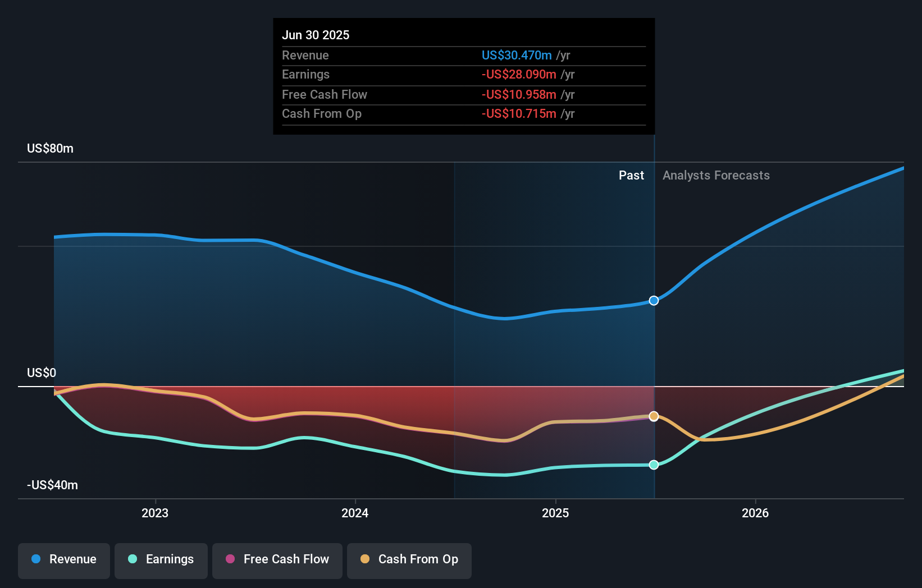Viewport: 922px width, 588px height.
Task: Select the teal Earnings data point marker
Action: point(653,465)
